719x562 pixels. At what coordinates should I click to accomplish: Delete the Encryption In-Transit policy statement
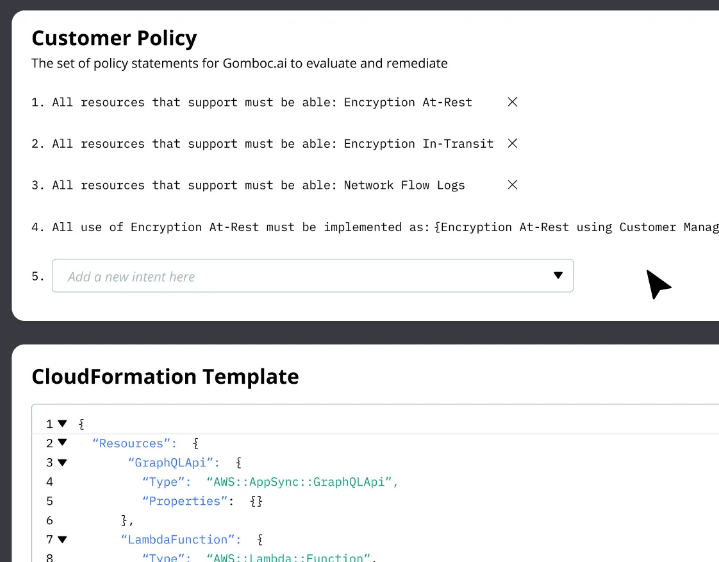[512, 144]
